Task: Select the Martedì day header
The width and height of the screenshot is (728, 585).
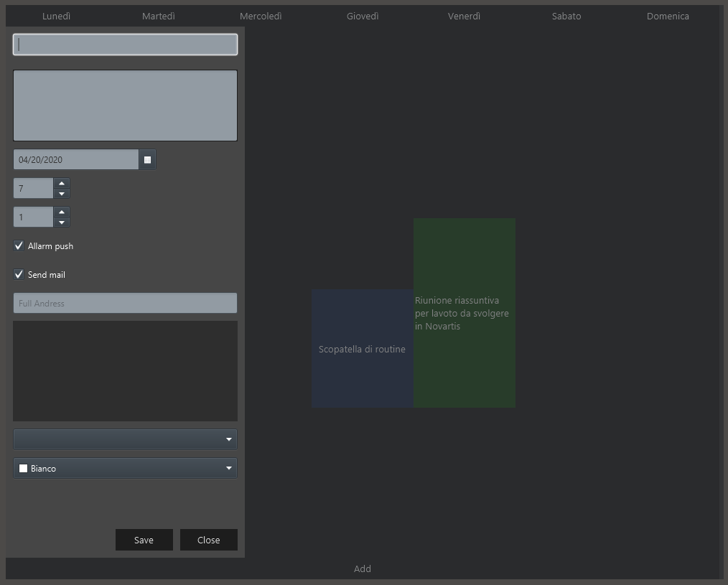Action: pyautogui.click(x=159, y=17)
